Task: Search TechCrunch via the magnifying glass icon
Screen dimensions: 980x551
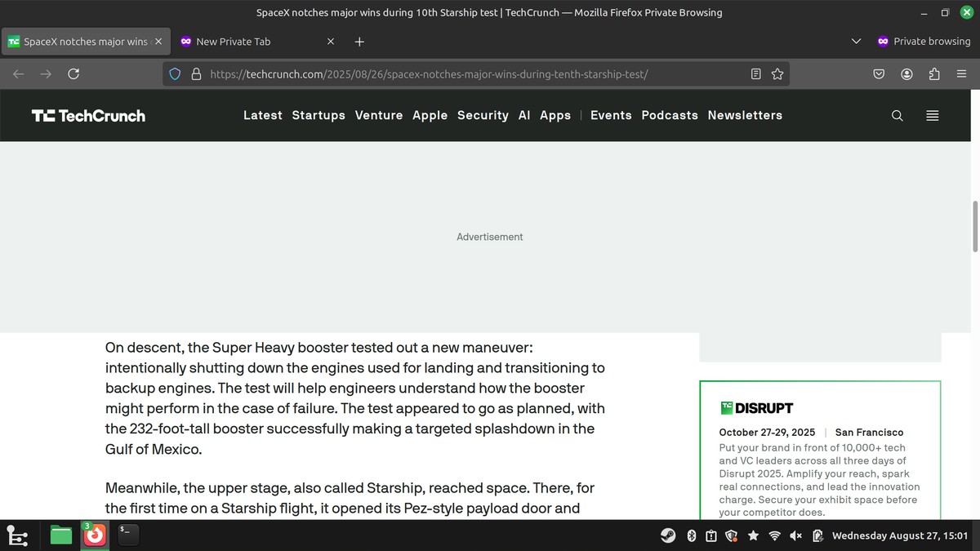Action: pos(897,115)
